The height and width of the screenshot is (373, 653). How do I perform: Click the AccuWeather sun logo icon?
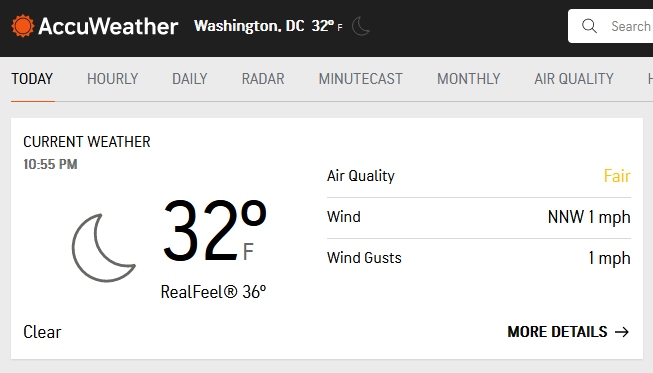[x=22, y=26]
